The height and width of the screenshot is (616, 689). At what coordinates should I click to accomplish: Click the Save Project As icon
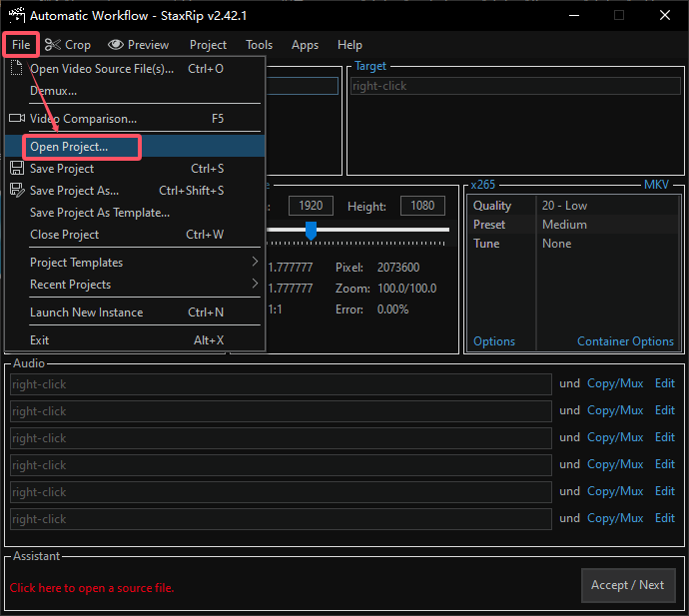click(x=16, y=191)
